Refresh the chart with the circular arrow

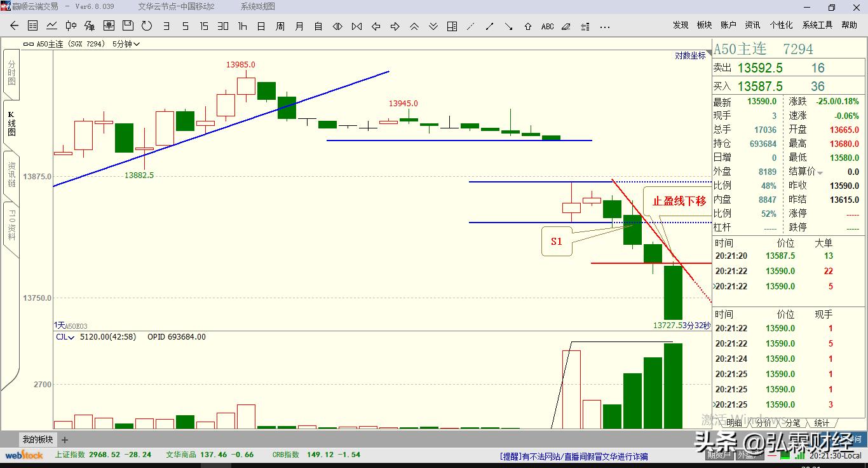147,26
